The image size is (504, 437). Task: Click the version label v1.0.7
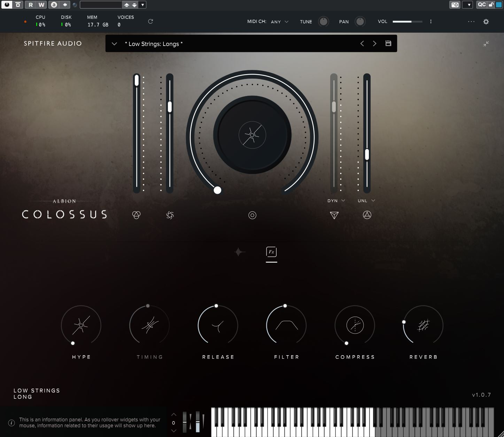[x=481, y=395]
